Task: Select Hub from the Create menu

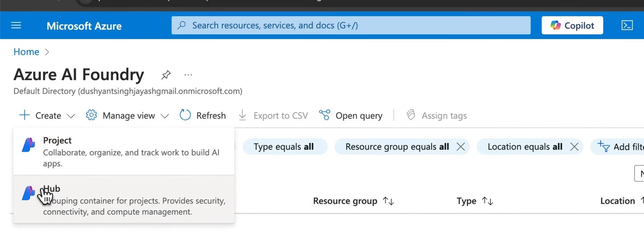Action: pos(124,200)
